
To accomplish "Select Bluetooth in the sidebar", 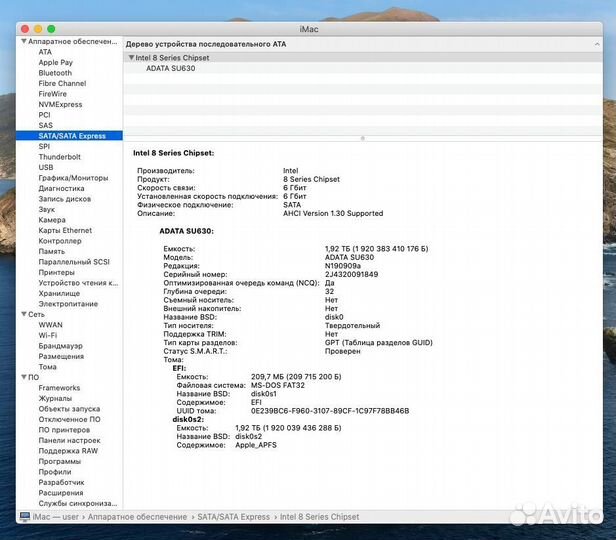I will [55, 73].
